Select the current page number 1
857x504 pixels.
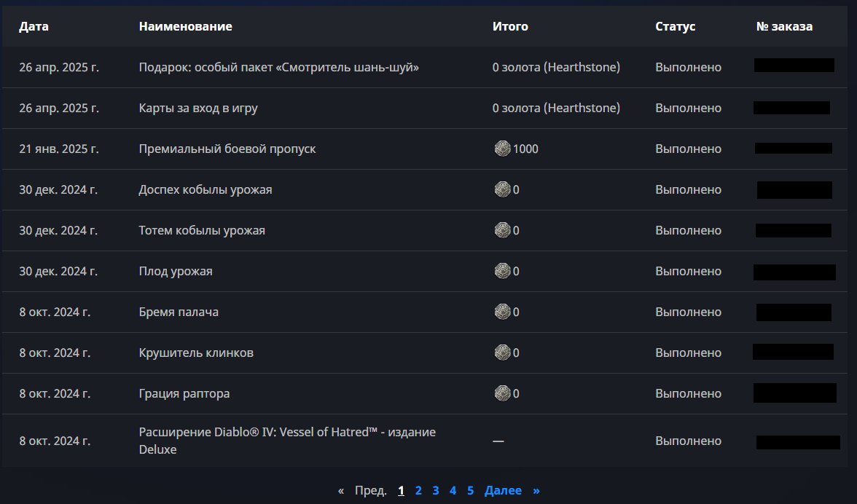[401, 490]
